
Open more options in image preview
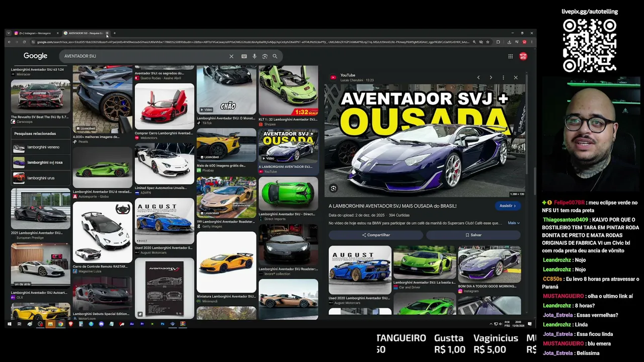pyautogui.click(x=503, y=77)
